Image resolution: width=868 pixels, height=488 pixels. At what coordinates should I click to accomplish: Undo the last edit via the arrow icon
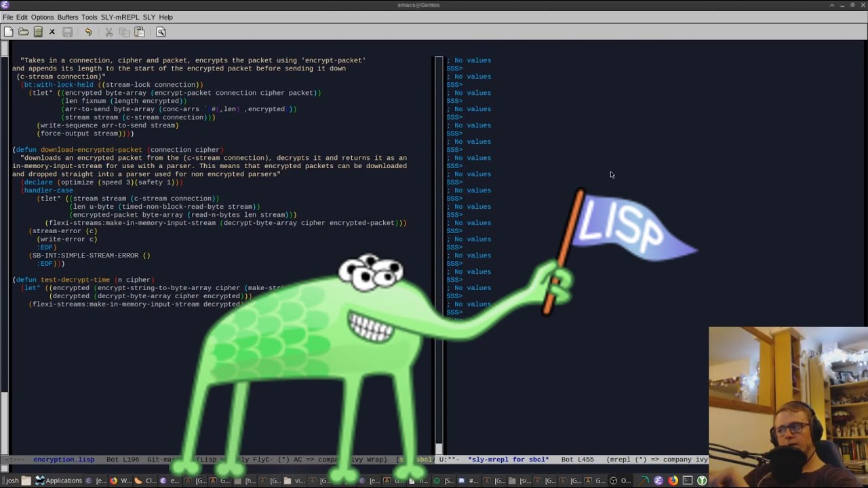(x=88, y=32)
